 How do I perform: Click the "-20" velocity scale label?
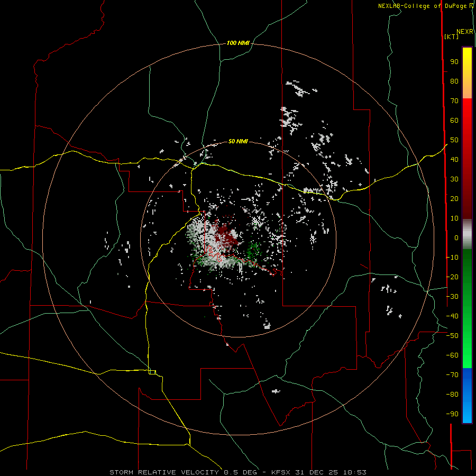[x=452, y=277]
